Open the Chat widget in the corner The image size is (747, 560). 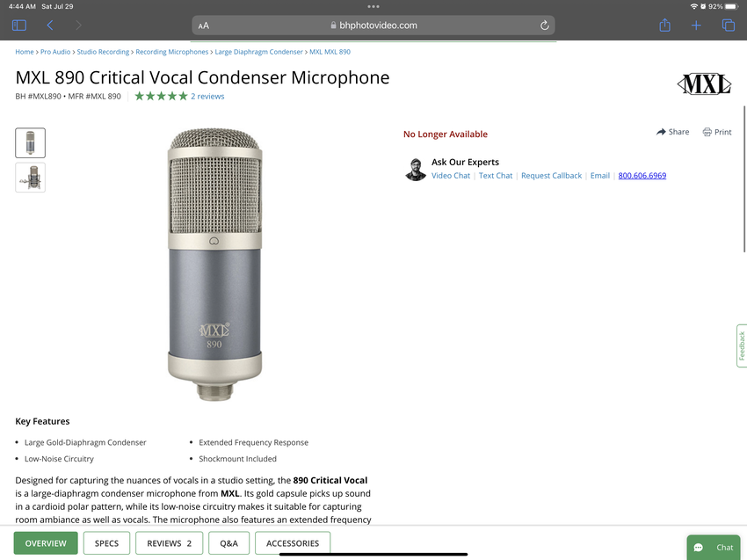tap(714, 547)
